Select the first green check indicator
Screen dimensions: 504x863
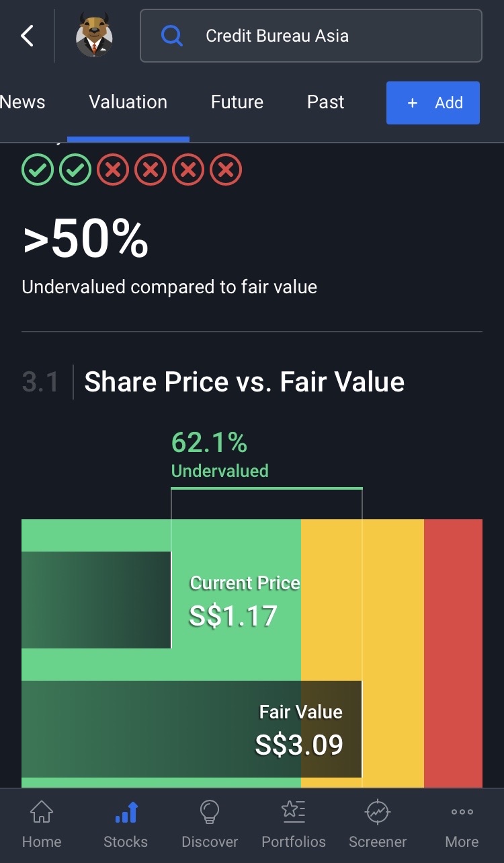click(x=38, y=170)
